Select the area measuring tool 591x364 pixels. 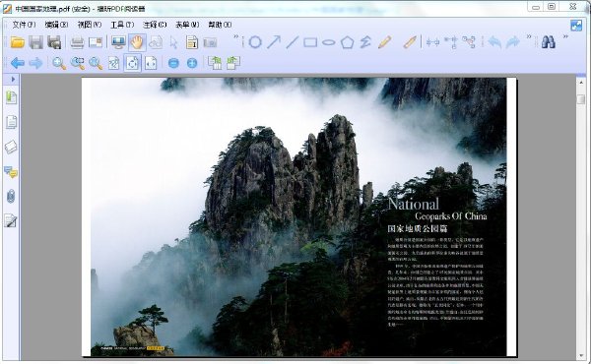(x=469, y=42)
